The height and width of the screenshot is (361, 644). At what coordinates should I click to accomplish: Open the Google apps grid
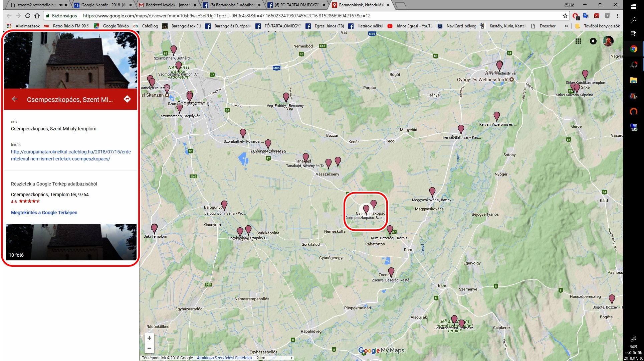578,41
